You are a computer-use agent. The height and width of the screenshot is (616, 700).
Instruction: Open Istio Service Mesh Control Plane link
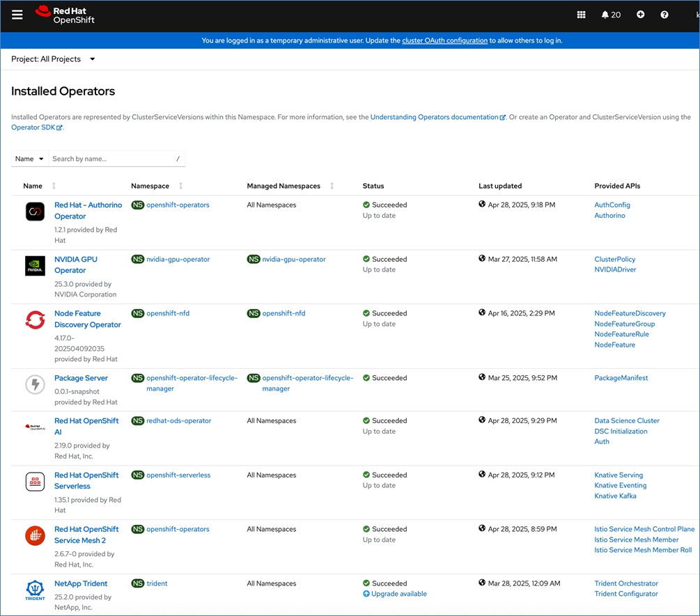(x=644, y=529)
